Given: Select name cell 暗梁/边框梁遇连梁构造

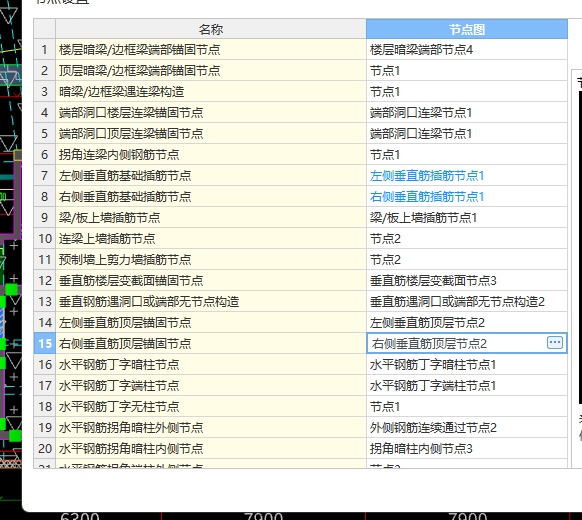Looking at the screenshot, I should coord(211,92).
